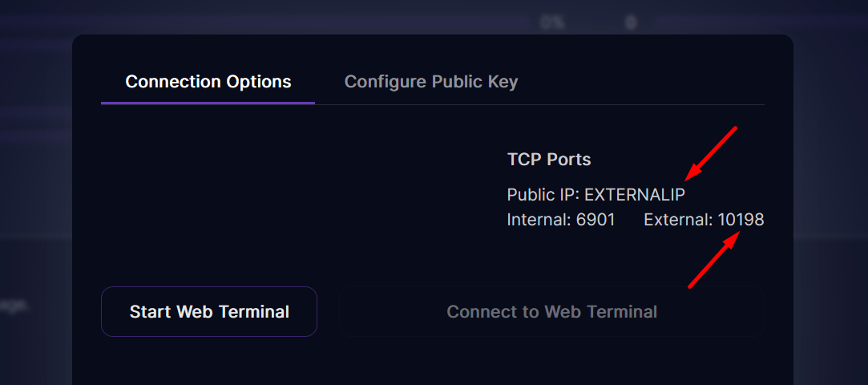Select the internal port number 6901
The image size is (868, 385).
pos(595,219)
